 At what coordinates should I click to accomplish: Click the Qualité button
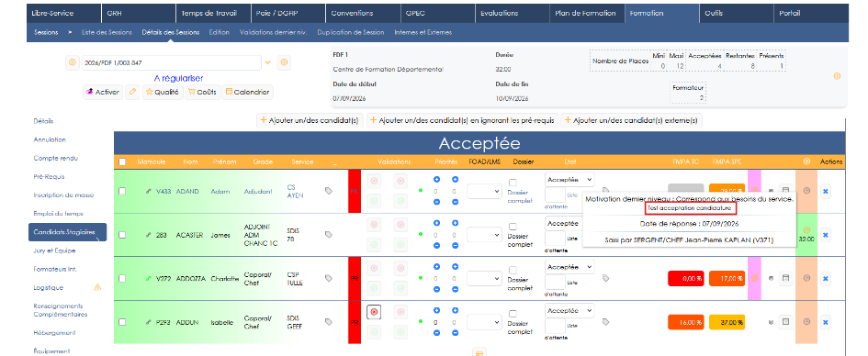163,93
